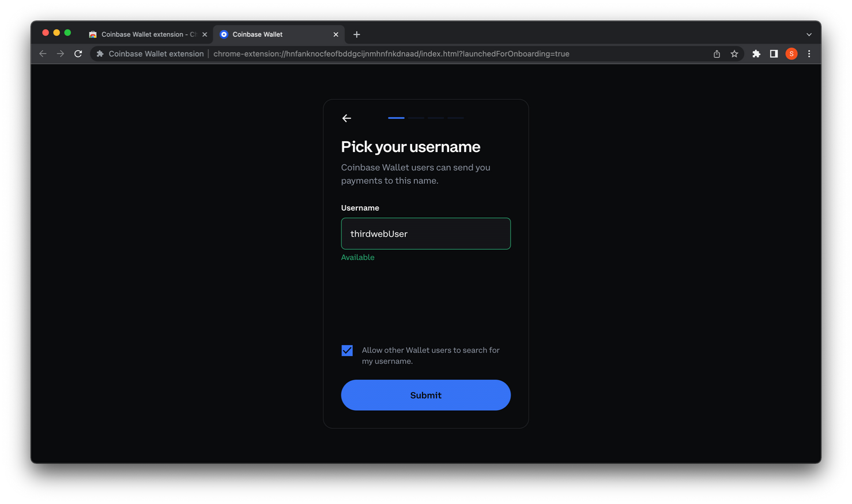852x504 pixels.
Task: Click the Username input field
Action: pos(425,233)
